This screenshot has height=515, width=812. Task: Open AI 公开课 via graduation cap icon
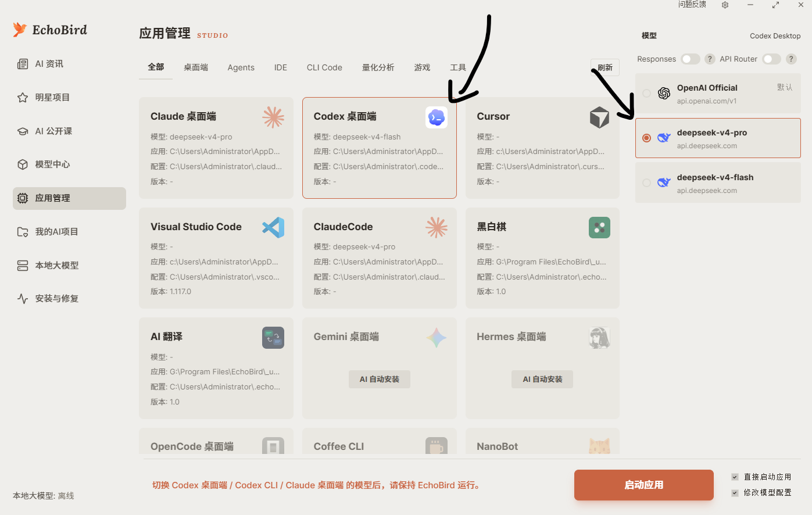point(23,131)
